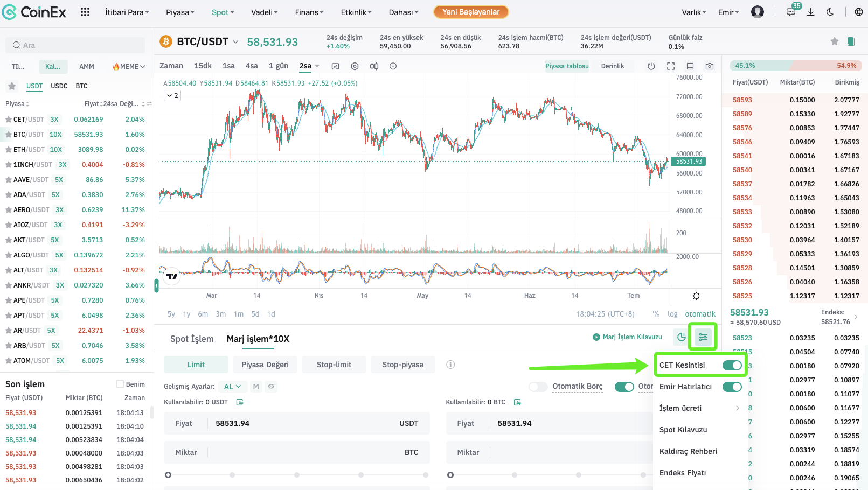Click the download app icon
This screenshot has height=490, width=868.
[x=810, y=12]
